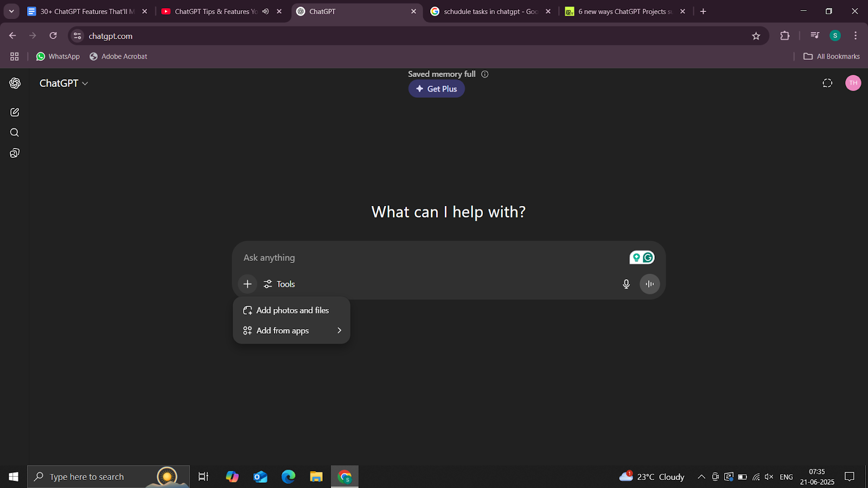Click the Grammarly icon in the prompt box
Image resolution: width=868 pixels, height=488 pixels.
pos(648,258)
